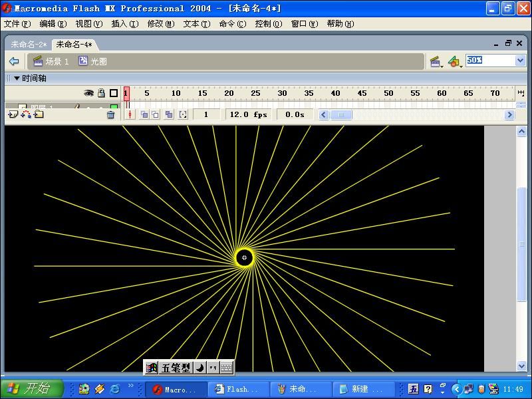Open the 50% zoom level dropdown
532x399 pixels.
(x=520, y=61)
